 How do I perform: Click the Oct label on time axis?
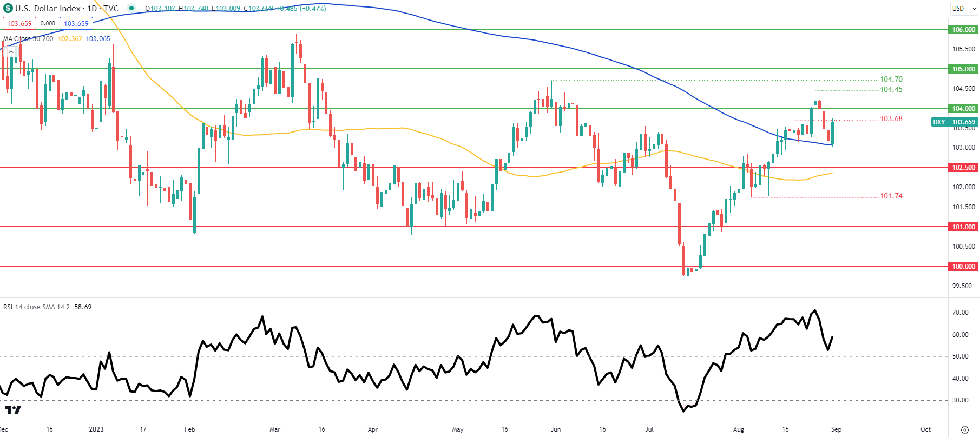pos(926,429)
